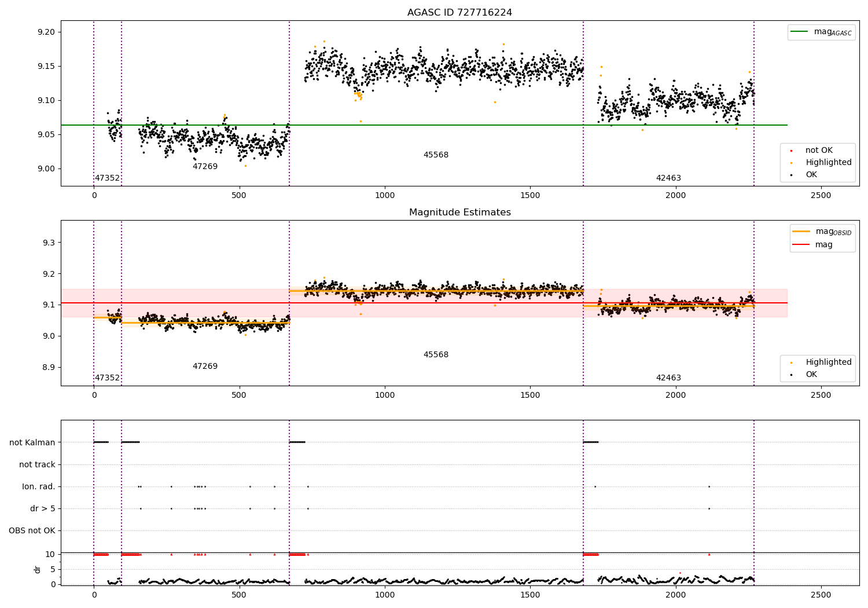Click the 1500 x-axis tick under middle plot
The height and width of the screenshot is (608, 868).
coord(530,395)
